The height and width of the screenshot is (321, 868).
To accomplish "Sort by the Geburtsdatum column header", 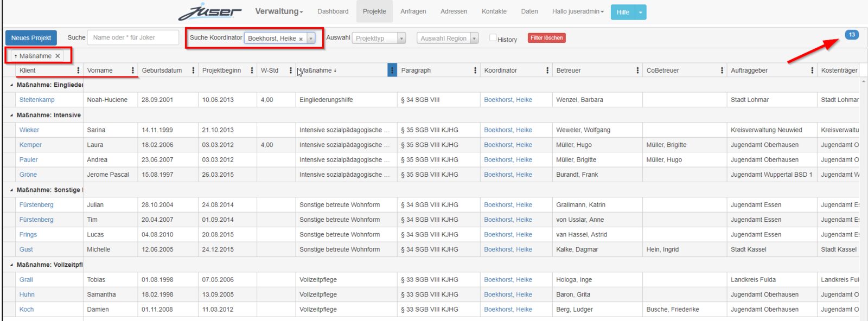I will click(x=162, y=70).
